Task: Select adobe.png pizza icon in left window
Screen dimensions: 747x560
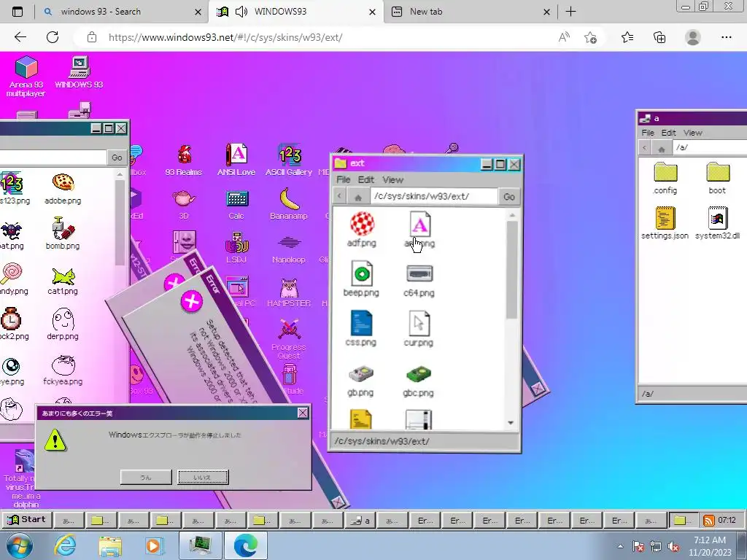Action: click(x=63, y=189)
